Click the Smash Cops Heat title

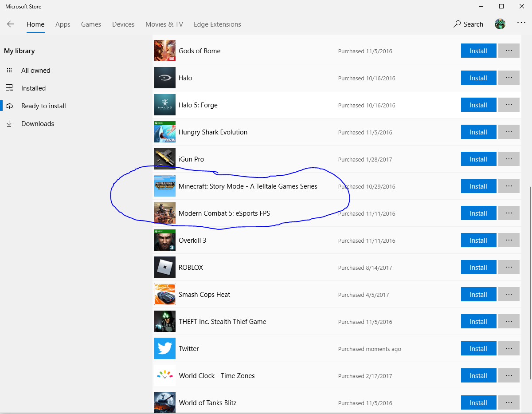click(204, 294)
